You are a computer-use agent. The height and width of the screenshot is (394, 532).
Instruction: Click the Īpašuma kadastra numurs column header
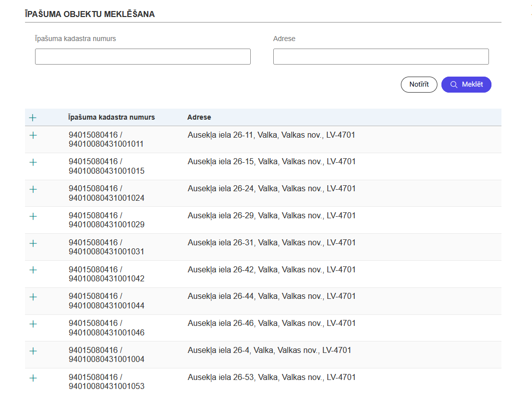112,118
